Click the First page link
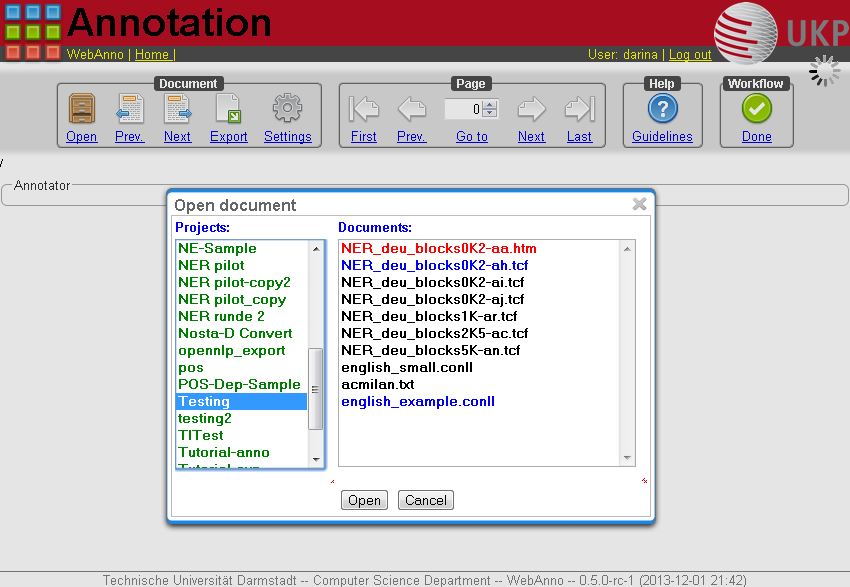850x587 pixels. point(363,137)
